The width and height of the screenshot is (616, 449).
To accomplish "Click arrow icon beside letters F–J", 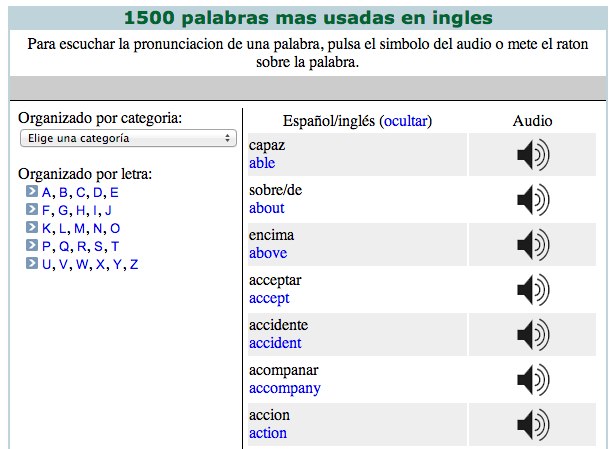I will (x=33, y=210).
